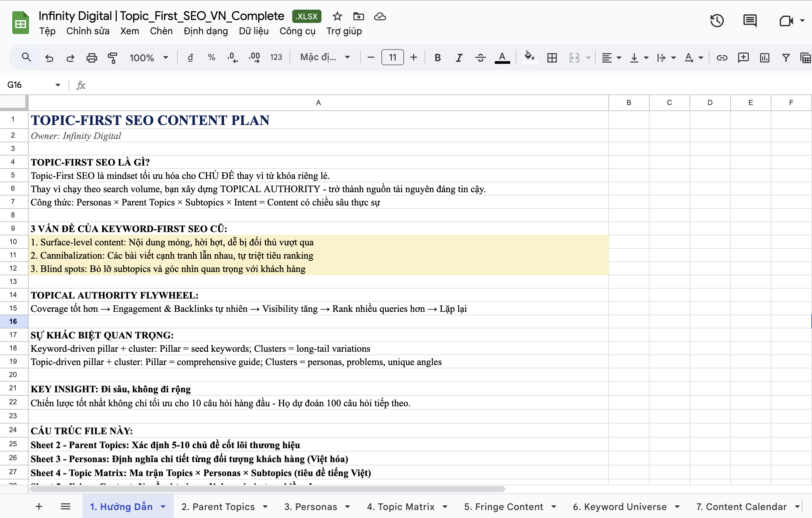Image resolution: width=812 pixels, height=518 pixels.
Task: Click the search menus magnifier icon
Action: pyautogui.click(x=26, y=58)
